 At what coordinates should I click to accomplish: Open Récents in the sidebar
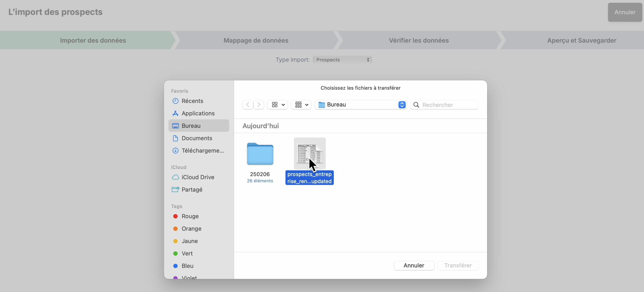click(x=192, y=101)
